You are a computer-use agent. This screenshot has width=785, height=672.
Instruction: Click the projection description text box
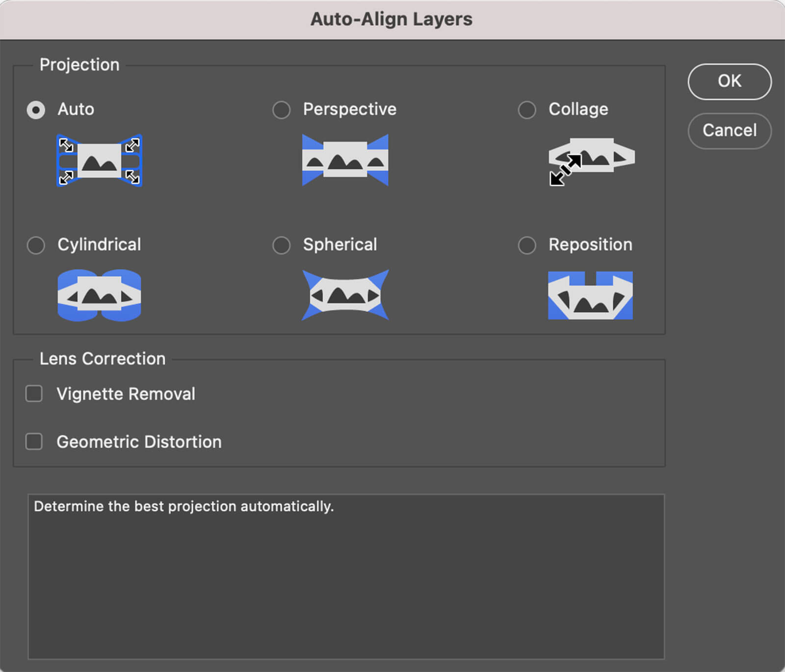346,577
